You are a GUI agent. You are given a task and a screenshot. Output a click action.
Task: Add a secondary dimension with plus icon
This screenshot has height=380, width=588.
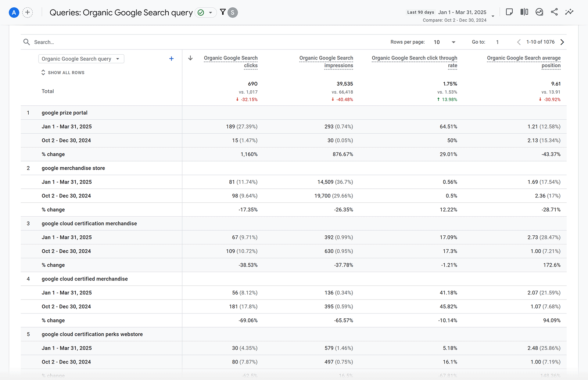pos(171,59)
